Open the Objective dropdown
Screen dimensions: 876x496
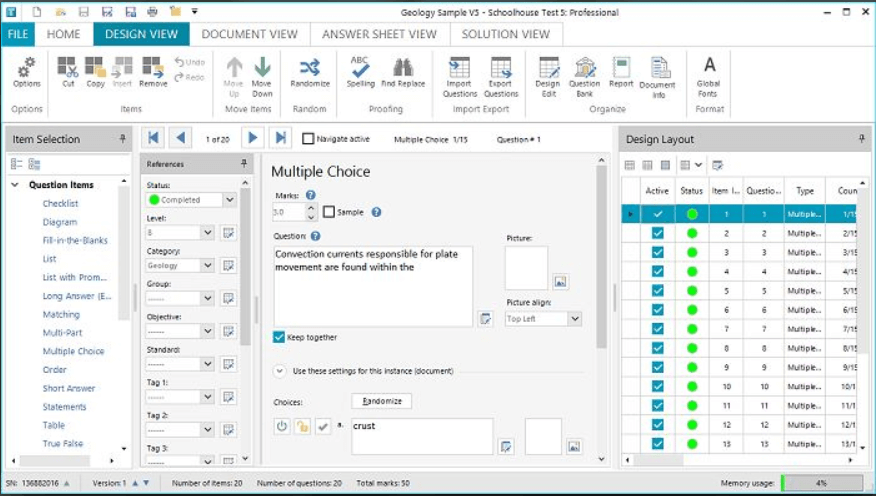(207, 331)
